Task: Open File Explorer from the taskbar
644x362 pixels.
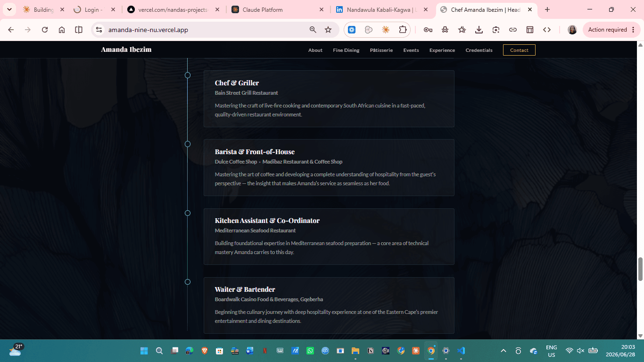Action: click(x=355, y=351)
